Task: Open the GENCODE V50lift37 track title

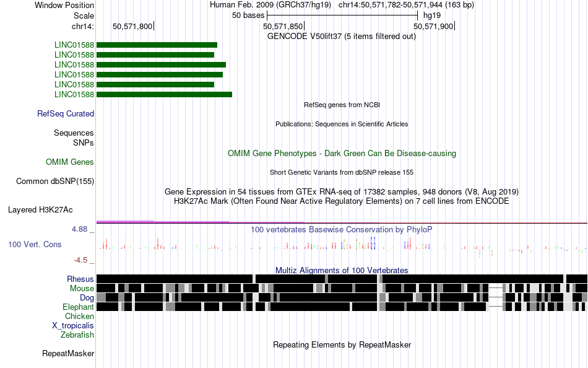Action: (342, 37)
